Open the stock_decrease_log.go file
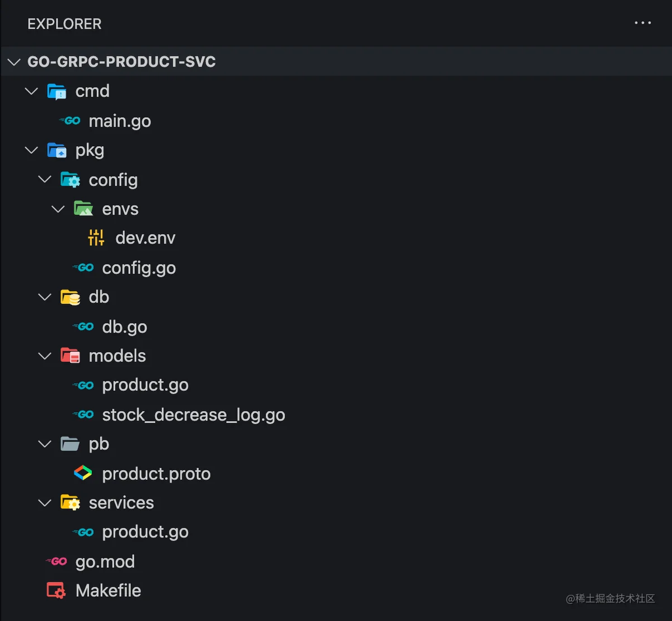The image size is (672, 621). click(194, 415)
